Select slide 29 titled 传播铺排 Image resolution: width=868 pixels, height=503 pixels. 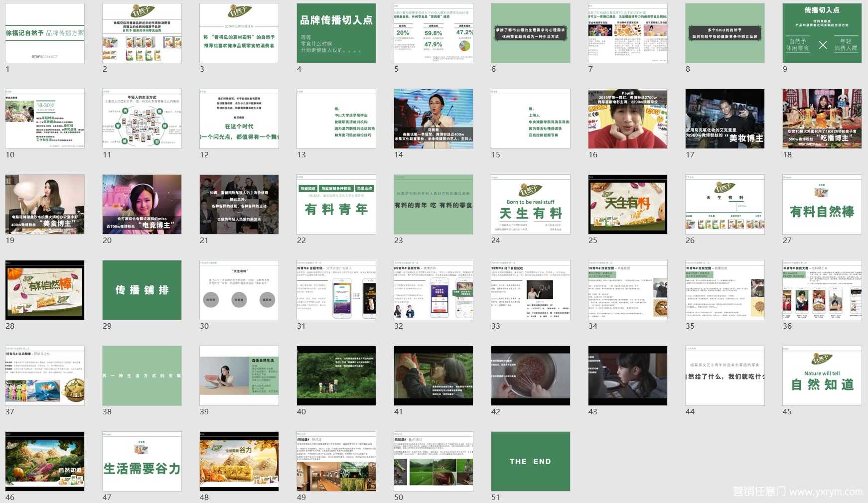click(x=142, y=290)
